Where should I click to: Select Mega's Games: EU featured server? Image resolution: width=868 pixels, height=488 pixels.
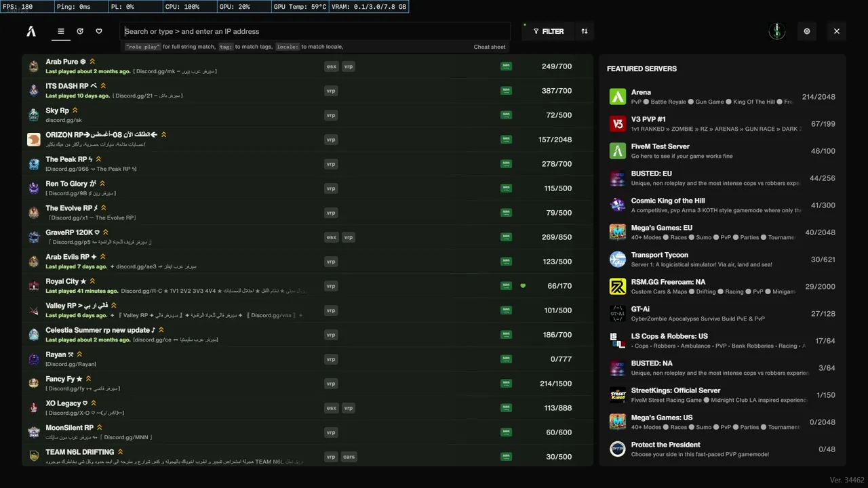[x=724, y=232]
